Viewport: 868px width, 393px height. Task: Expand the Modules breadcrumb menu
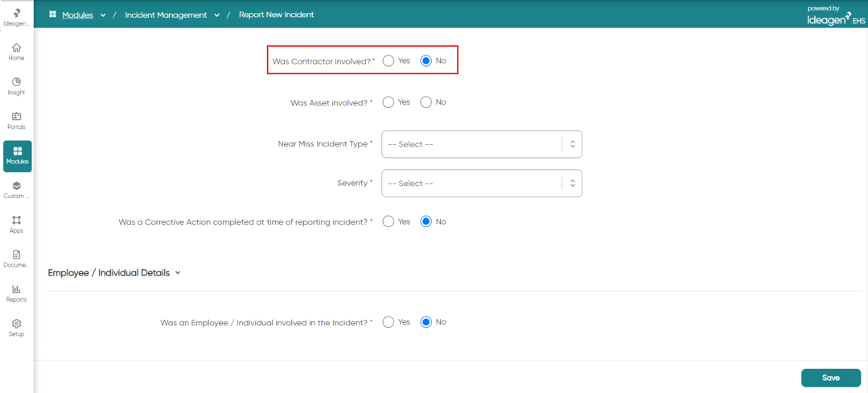103,15
